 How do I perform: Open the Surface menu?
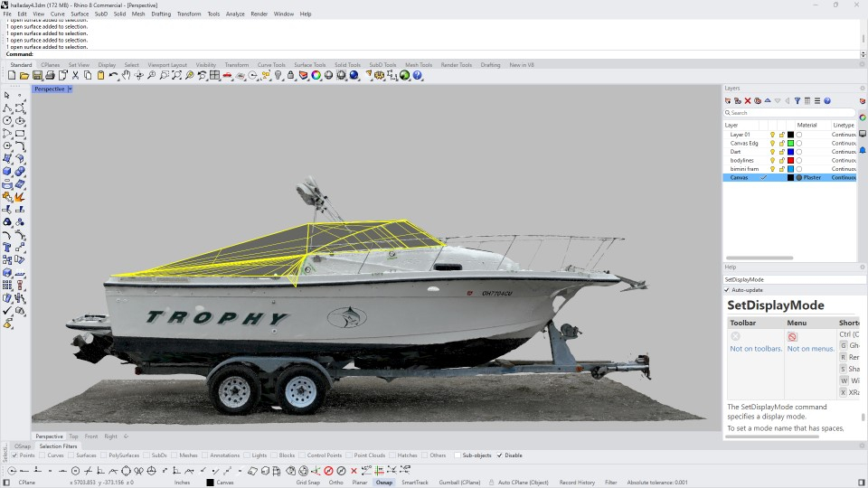(80, 14)
